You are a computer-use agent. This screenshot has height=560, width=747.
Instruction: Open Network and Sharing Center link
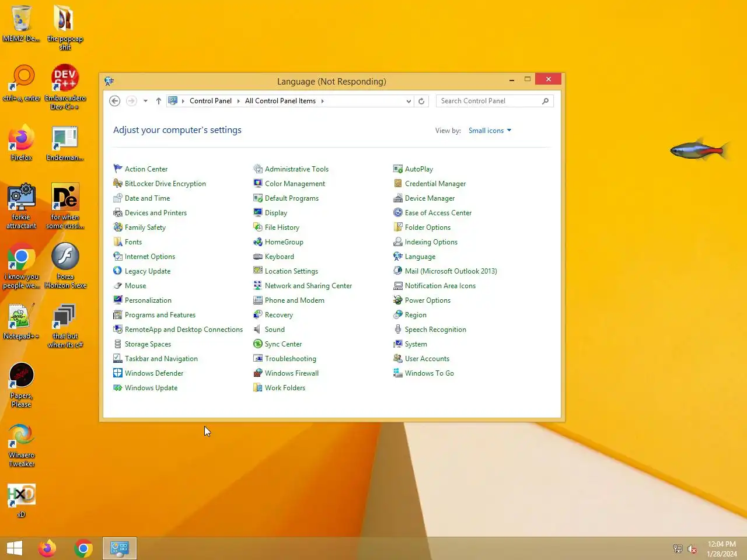point(308,285)
